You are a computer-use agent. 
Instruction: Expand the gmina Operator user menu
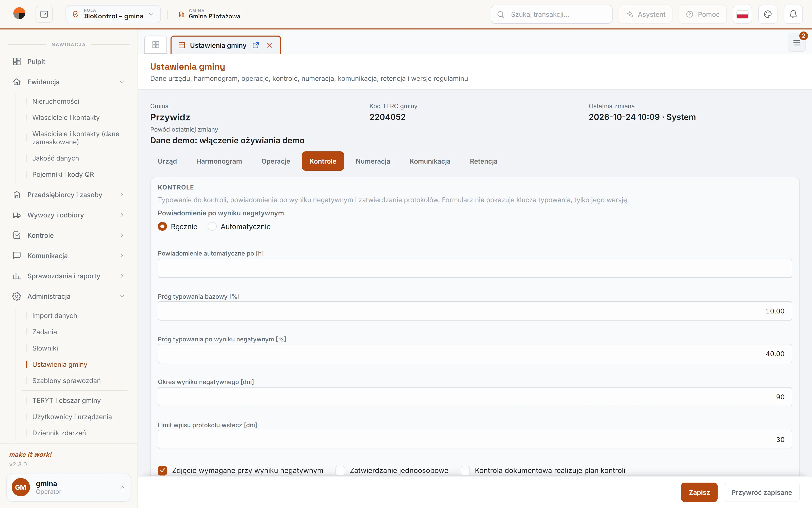(x=69, y=487)
